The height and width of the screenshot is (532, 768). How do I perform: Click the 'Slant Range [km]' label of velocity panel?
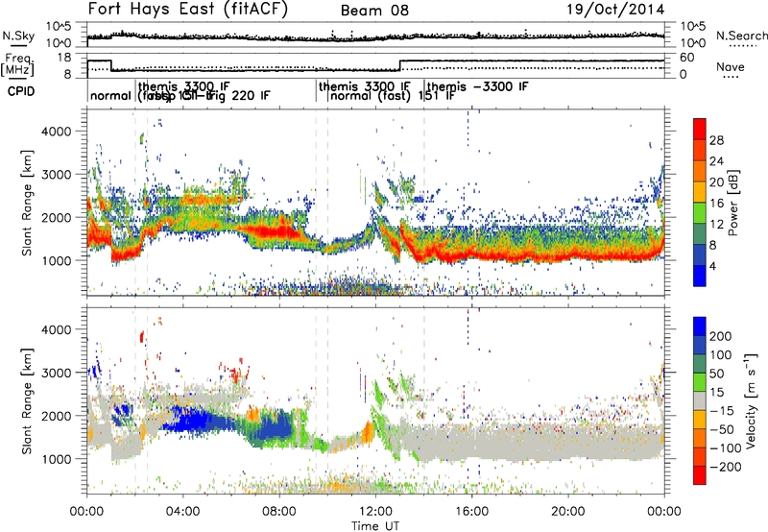27,400
